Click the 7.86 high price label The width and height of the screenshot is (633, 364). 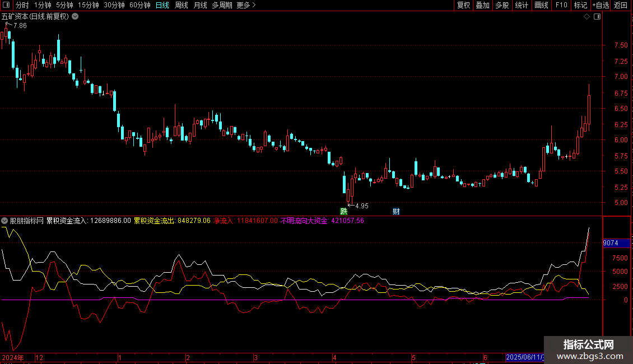pos(20,25)
